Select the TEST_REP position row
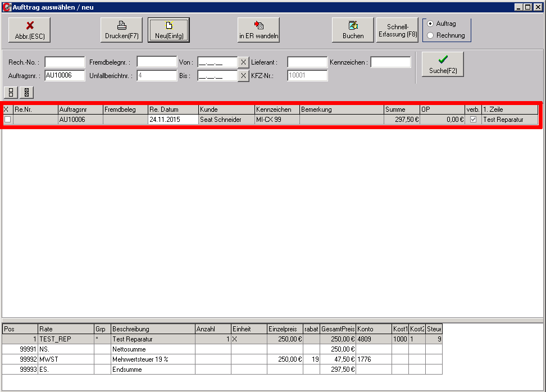The height and width of the screenshot is (392, 546). tap(66, 339)
